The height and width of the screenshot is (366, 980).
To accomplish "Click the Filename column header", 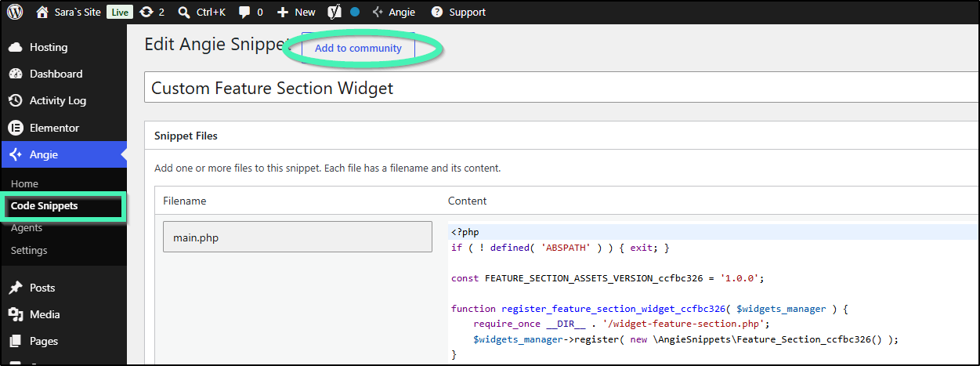I will click(184, 201).
